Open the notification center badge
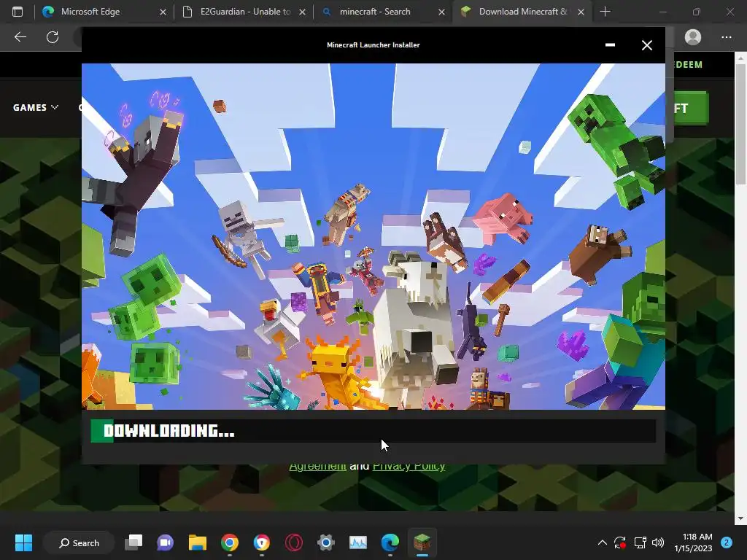 (726, 542)
